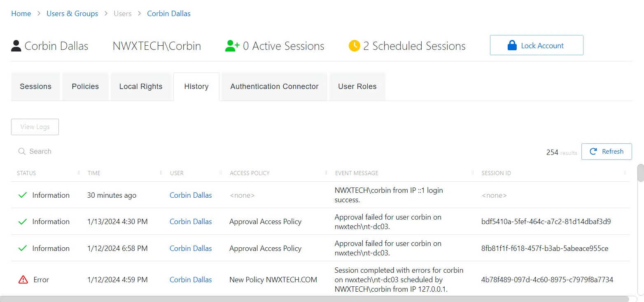Click the USER column resize handle

coord(221,173)
